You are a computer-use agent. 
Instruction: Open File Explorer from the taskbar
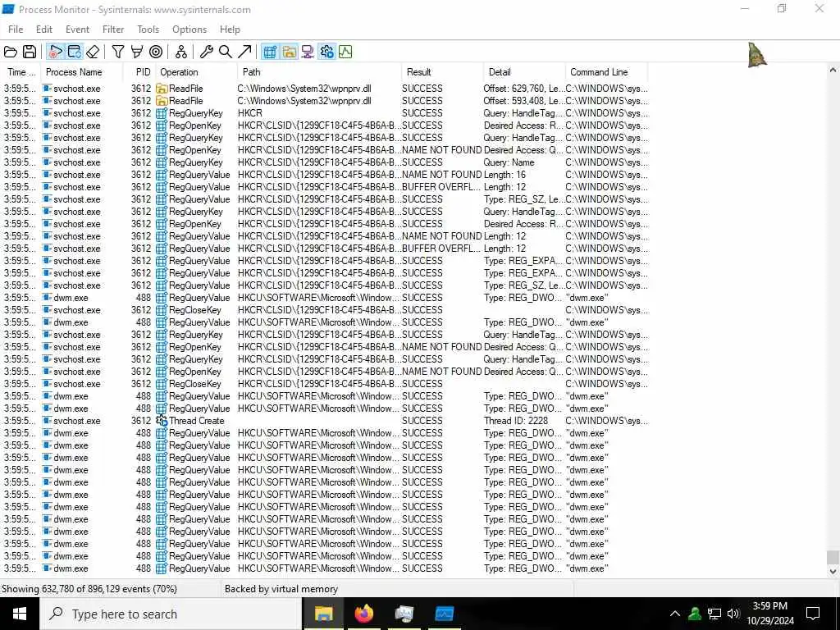click(323, 614)
